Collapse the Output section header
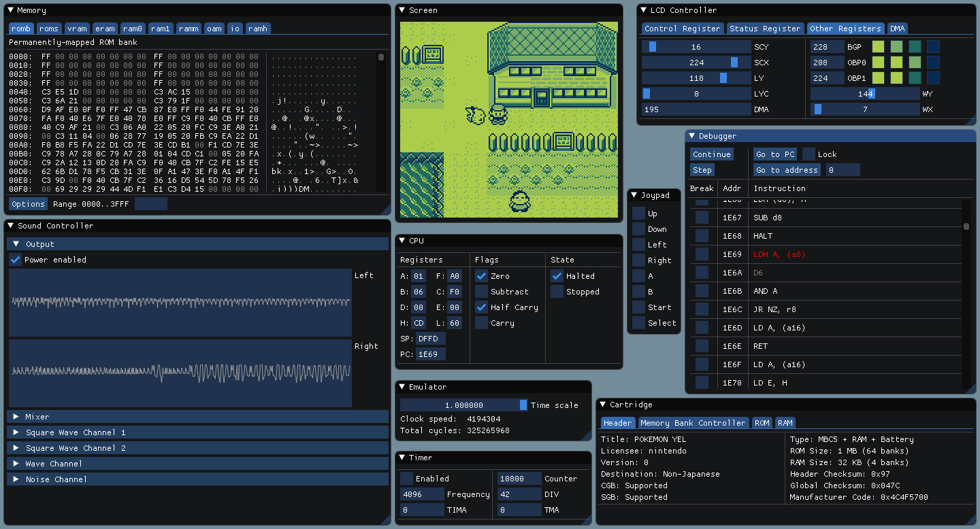The width and height of the screenshot is (980, 529). [197, 244]
